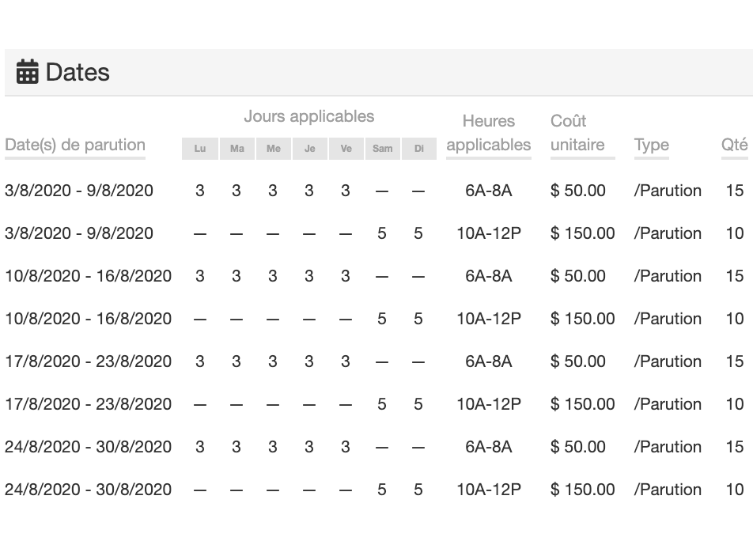753x560 pixels.
Task: Select the Di day header
Action: pos(418,149)
